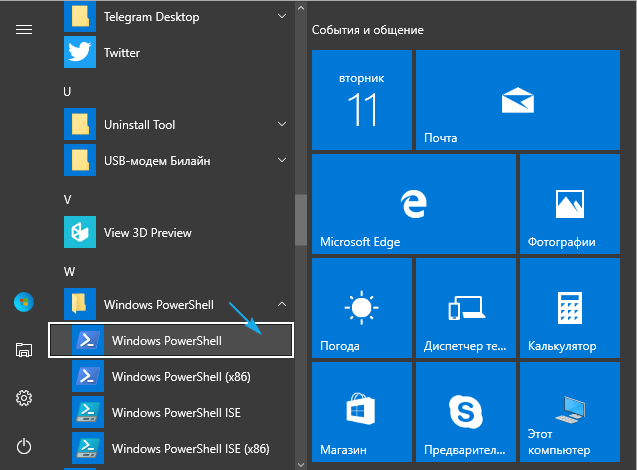Open the View 3D Preview icon
The width and height of the screenshot is (637, 470).
79,233
